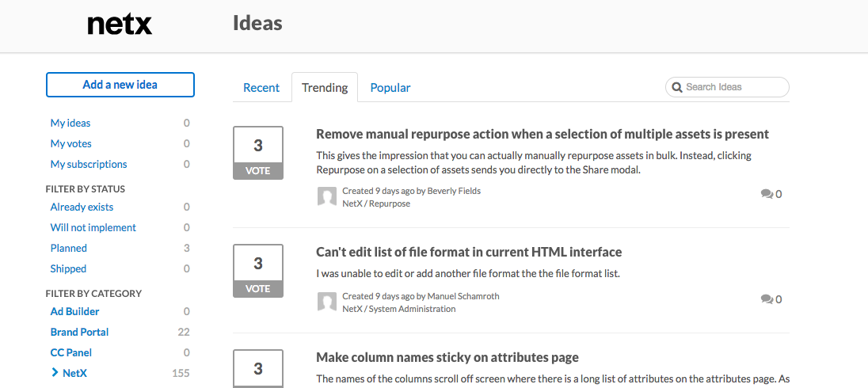868x388 pixels.
Task: Click the search magnifier icon
Action: coord(676,87)
